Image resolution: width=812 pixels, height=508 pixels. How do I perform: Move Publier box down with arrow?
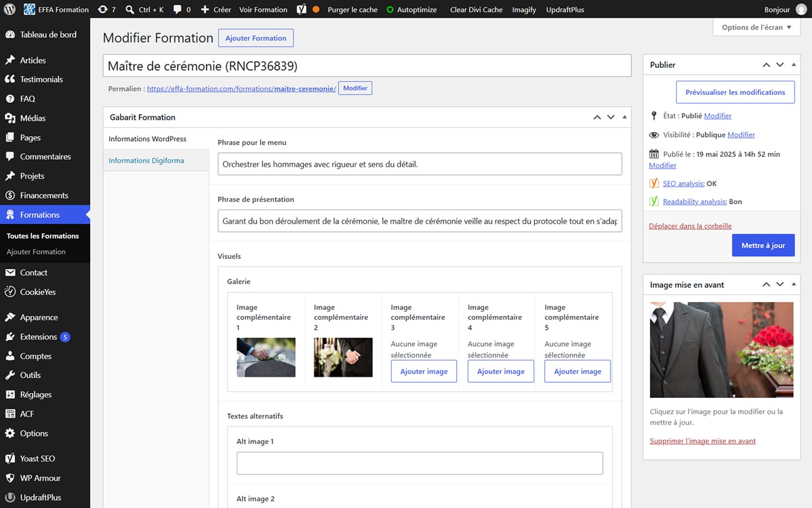tap(780, 65)
